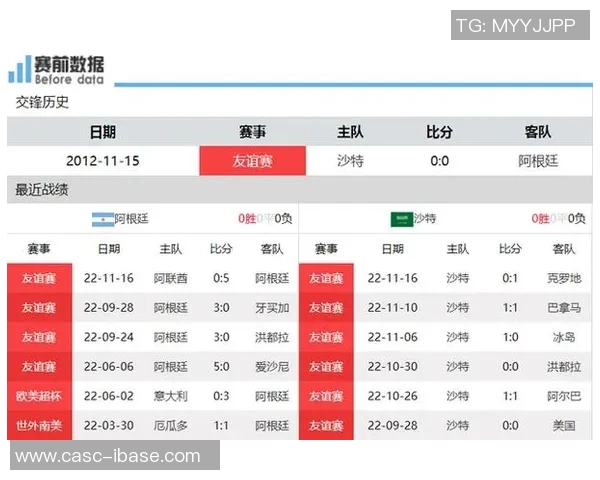This screenshot has width=600, height=480.
Task: Click the 友谊赛 cell in the 美国 row
Action: (326, 426)
